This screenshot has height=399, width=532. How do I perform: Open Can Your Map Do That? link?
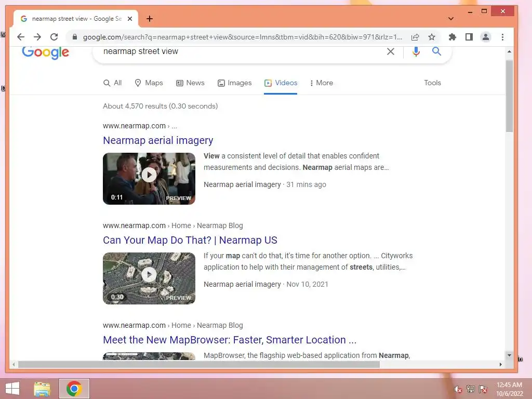[x=190, y=240]
